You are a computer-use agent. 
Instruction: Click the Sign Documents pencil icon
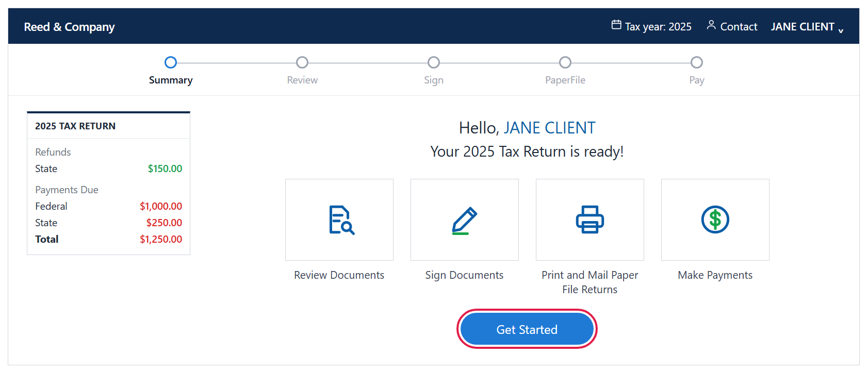pos(465,220)
